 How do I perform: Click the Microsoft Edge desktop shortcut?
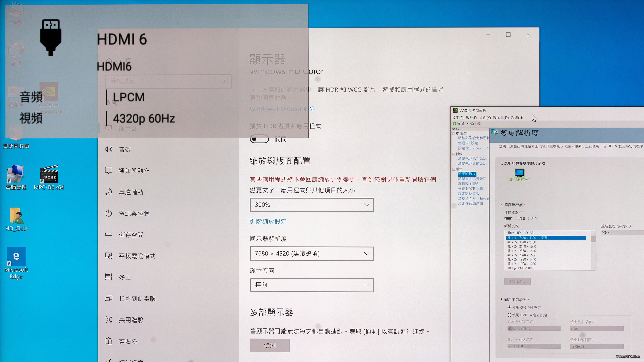pos(16,263)
